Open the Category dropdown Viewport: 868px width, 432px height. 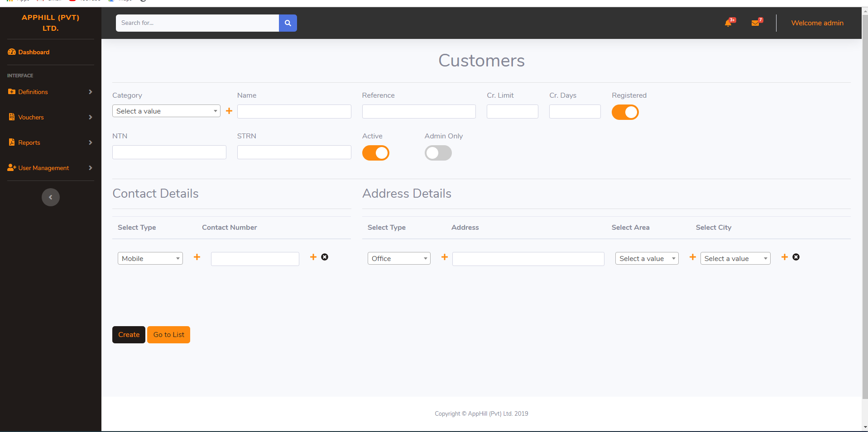[166, 111]
